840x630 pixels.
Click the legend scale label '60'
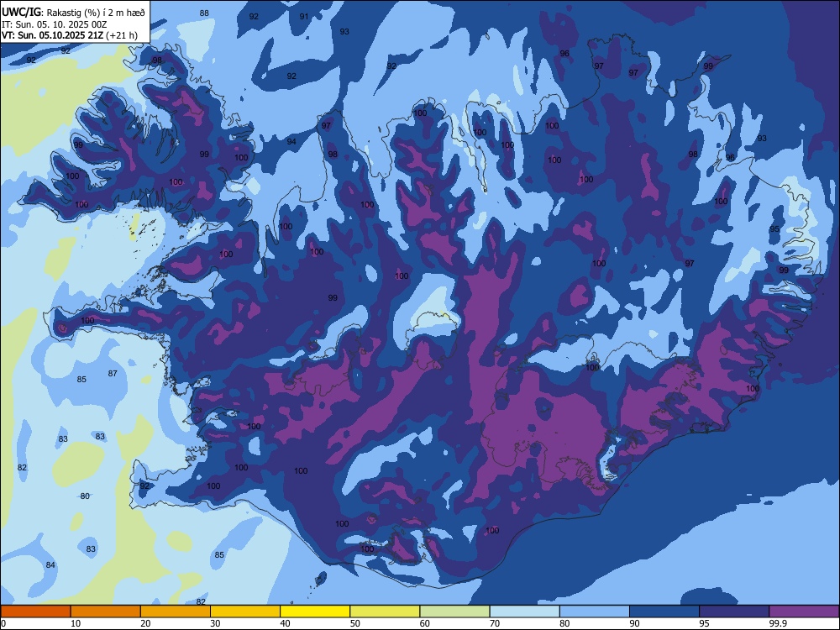tap(425, 623)
